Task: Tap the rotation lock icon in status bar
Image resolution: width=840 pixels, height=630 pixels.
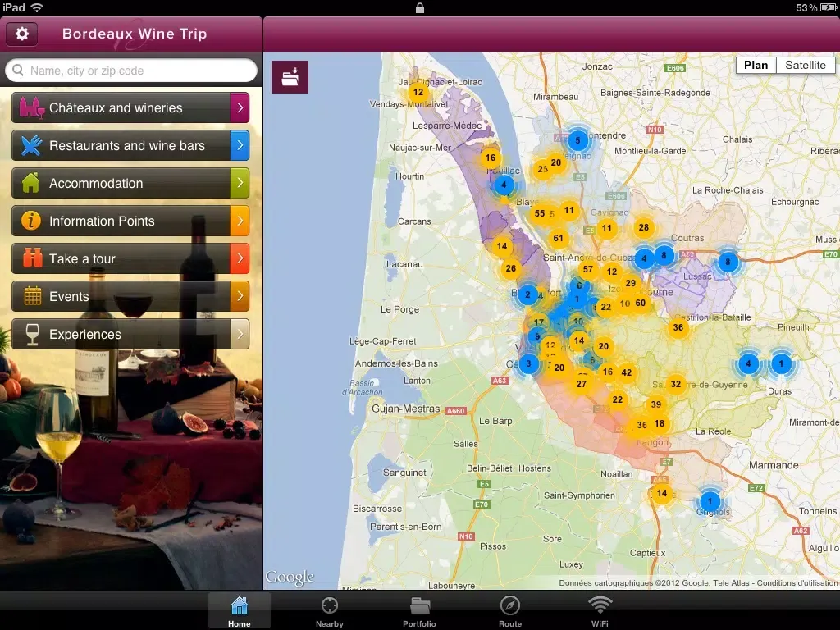Action: pyautogui.click(x=420, y=7)
